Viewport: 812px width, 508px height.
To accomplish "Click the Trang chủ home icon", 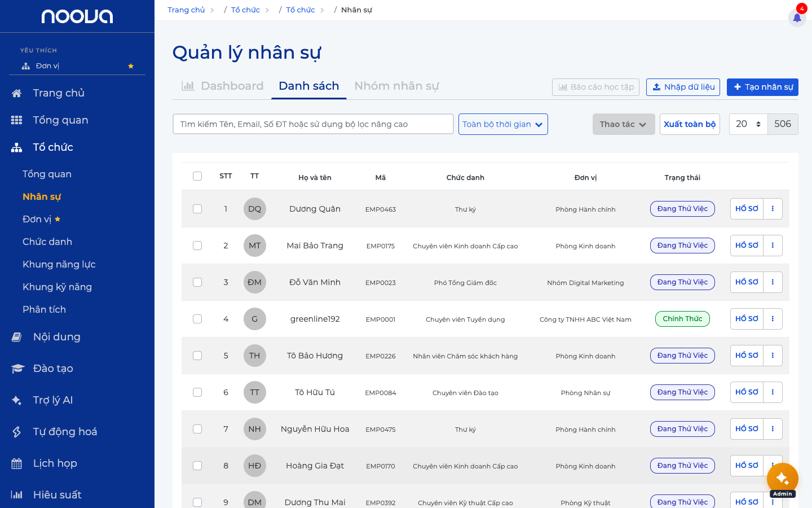I will 17,93.
